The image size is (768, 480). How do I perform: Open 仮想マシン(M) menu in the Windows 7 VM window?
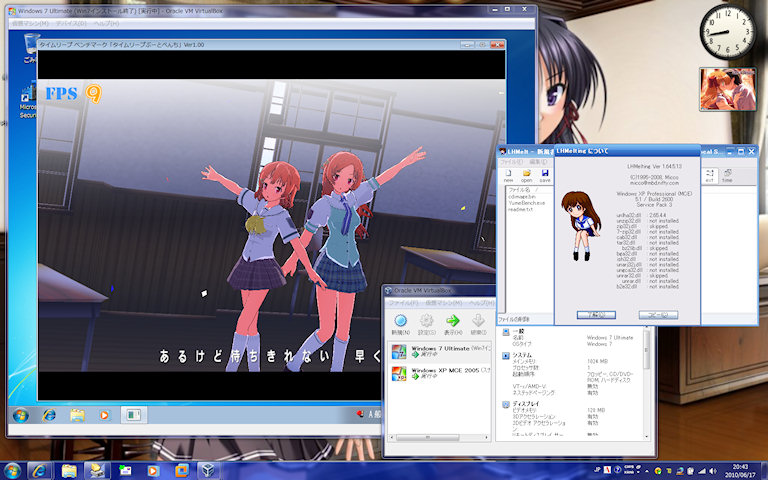[x=30, y=24]
